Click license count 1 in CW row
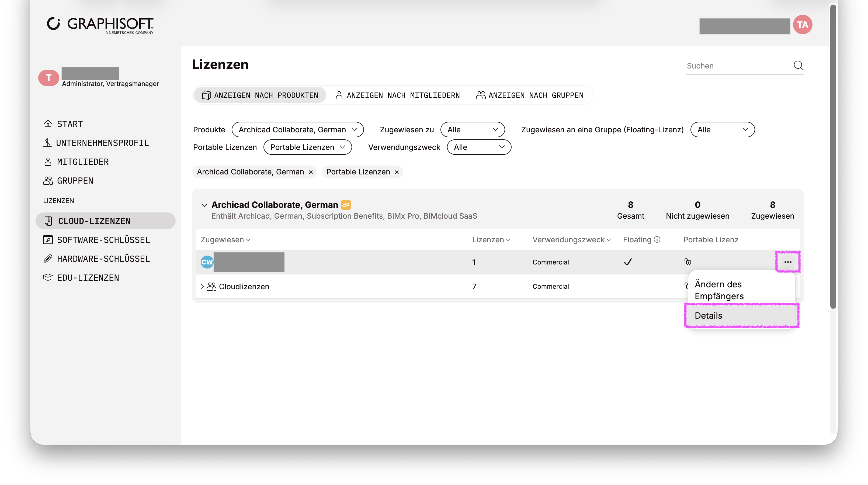The width and height of the screenshot is (868, 485). tap(473, 262)
